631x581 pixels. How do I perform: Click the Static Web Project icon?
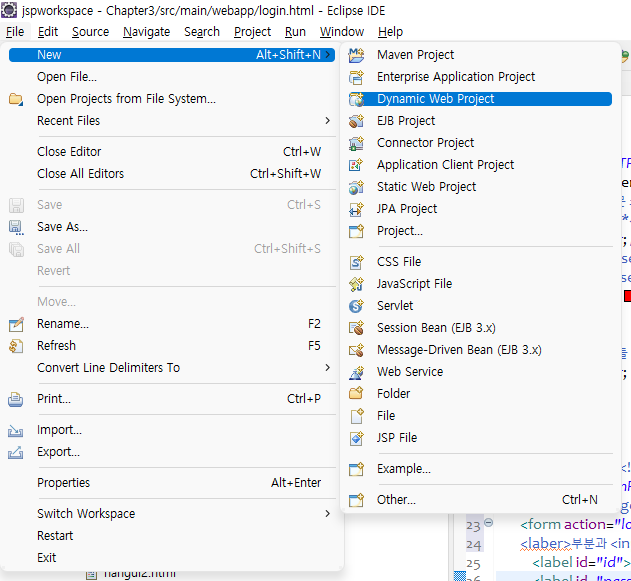point(356,187)
